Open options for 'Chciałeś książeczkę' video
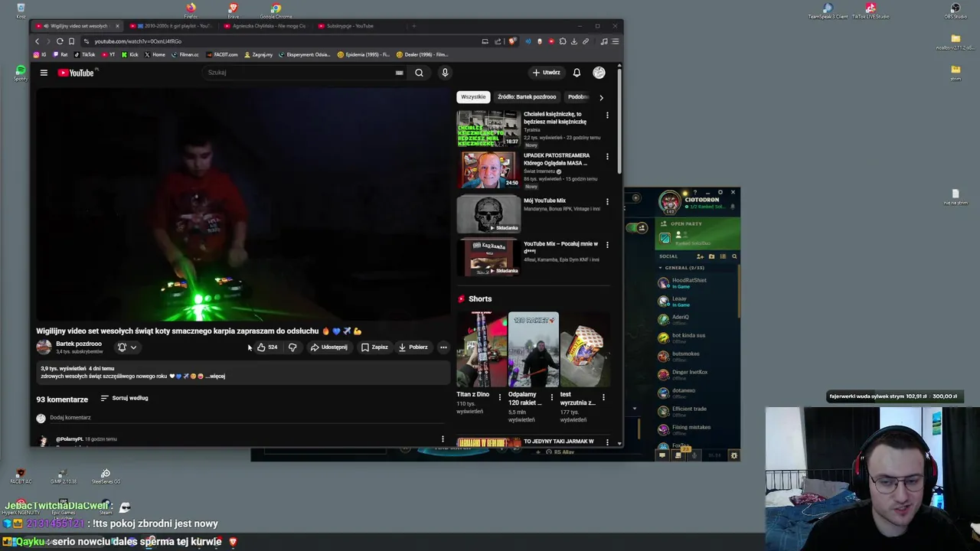 pos(607,116)
